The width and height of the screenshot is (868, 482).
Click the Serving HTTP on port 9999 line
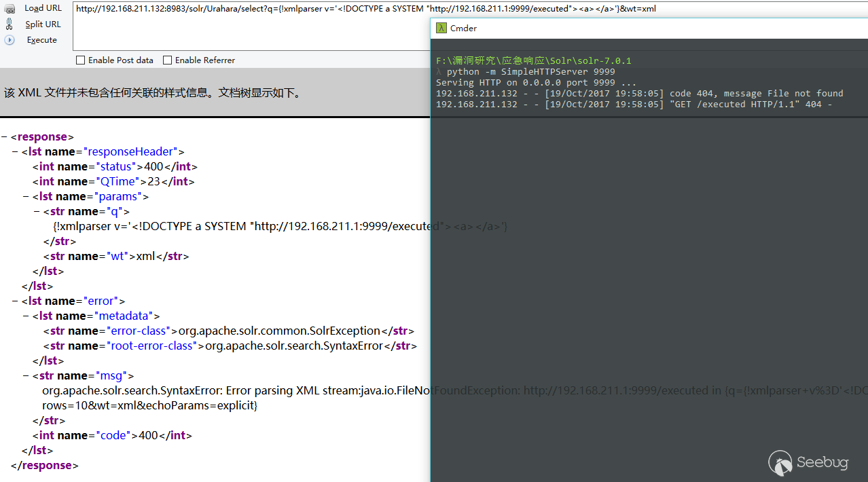click(537, 83)
